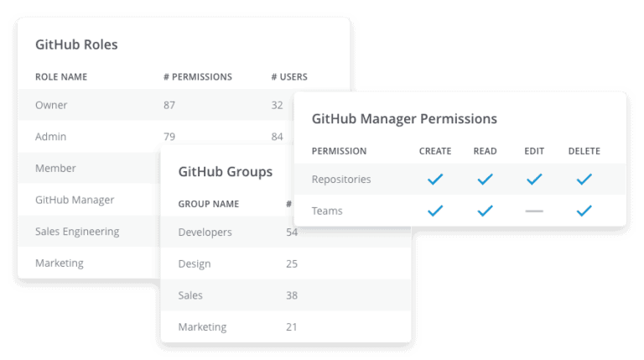
Task: Select the Owner role row
Action: coord(156,105)
